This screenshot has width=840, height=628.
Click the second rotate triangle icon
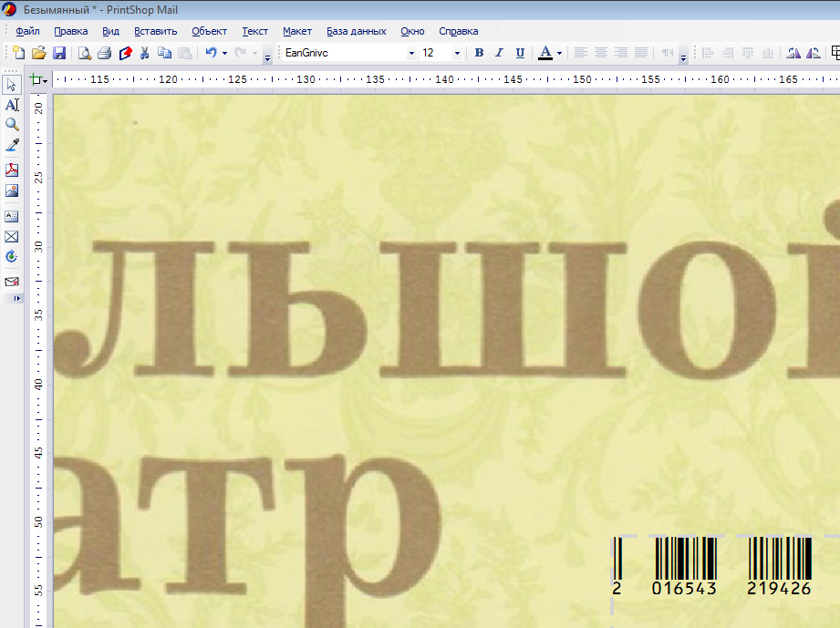814,53
